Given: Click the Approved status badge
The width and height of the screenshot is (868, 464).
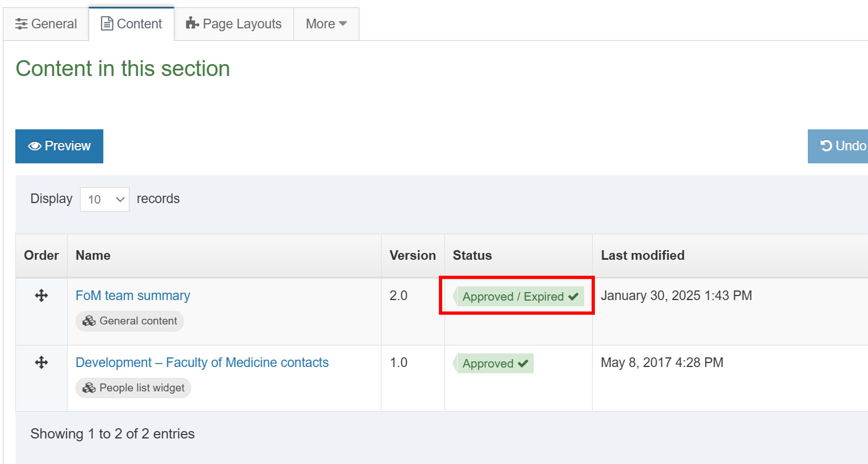Looking at the screenshot, I should (x=494, y=364).
